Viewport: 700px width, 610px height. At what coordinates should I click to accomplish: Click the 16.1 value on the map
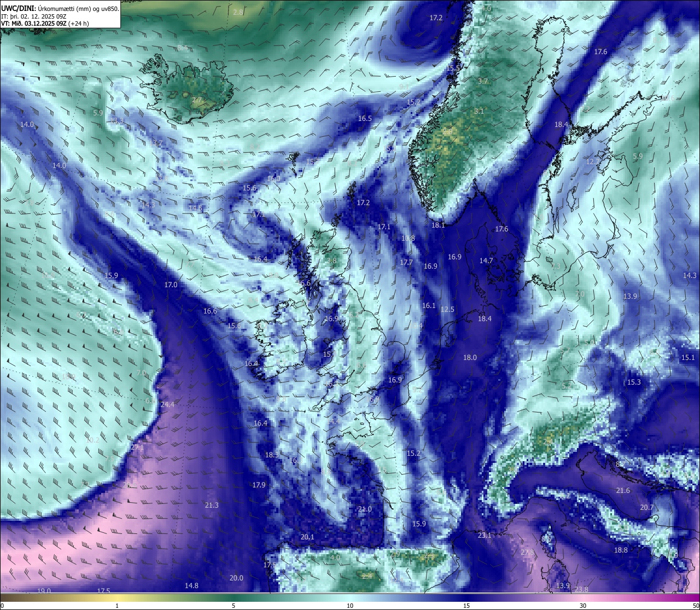[429, 305]
